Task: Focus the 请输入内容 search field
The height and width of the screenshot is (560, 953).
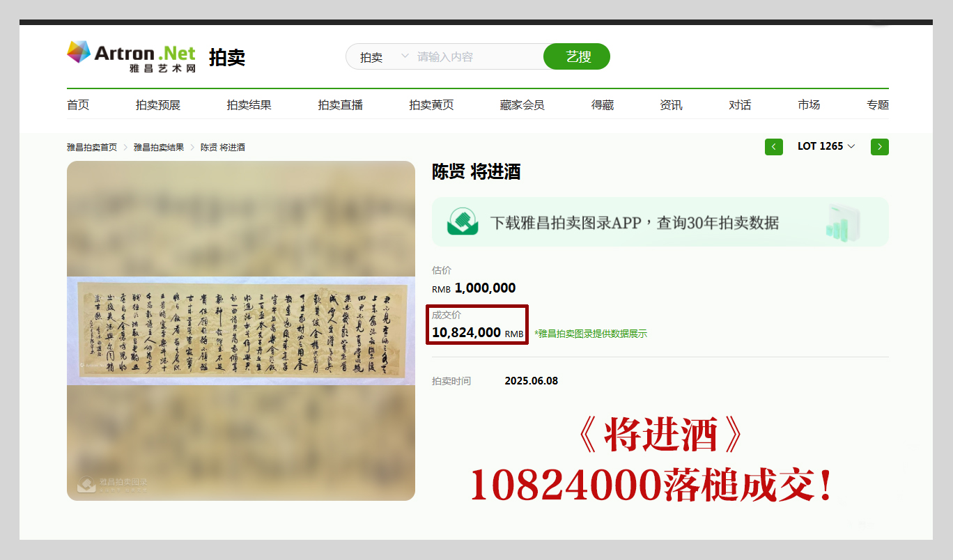Action: pyautogui.click(x=478, y=57)
